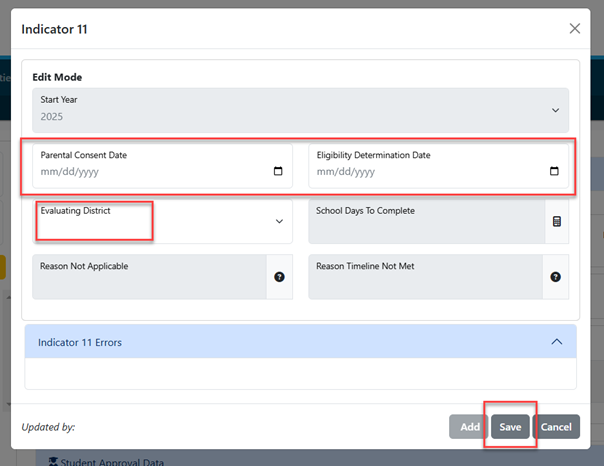Viewport: 604px width, 466px height.
Task: Click the Cancel button
Action: click(556, 427)
